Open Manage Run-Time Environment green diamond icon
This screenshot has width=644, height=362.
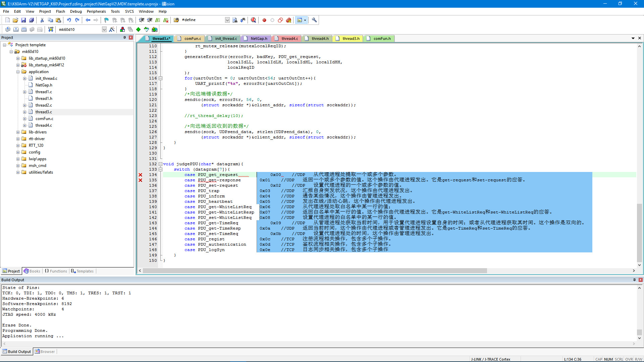pyautogui.click(x=138, y=29)
